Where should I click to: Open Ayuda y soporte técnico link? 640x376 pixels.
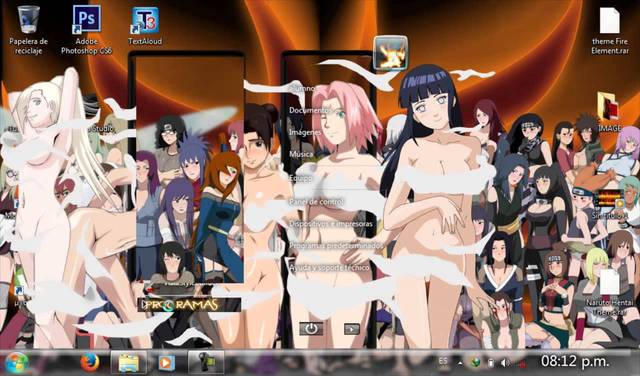tap(329, 268)
